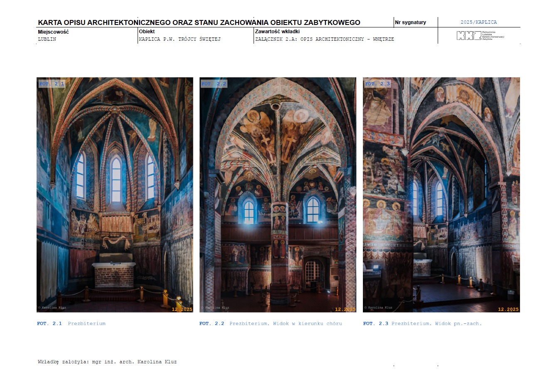
Task: Click the 'Miejscowość' field label
Action: pos(53,32)
